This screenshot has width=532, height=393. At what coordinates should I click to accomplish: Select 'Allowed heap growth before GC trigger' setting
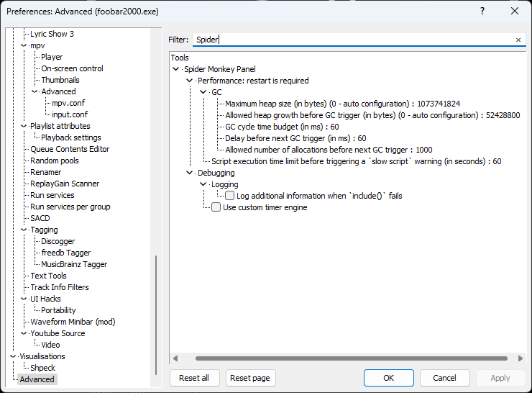click(372, 115)
